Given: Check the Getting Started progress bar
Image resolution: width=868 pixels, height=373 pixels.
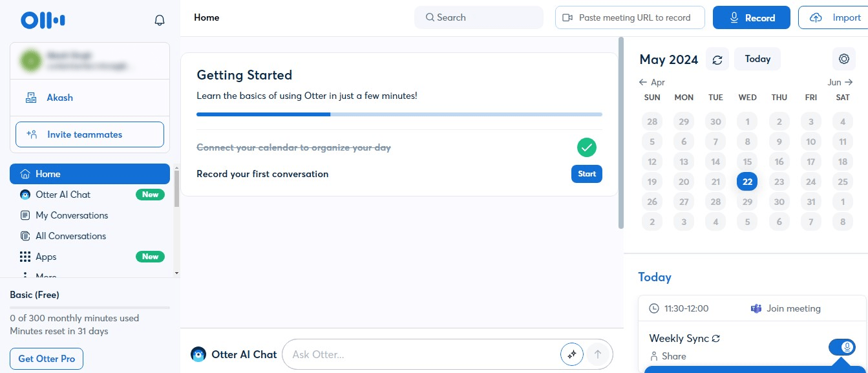Looking at the screenshot, I should click(x=399, y=114).
